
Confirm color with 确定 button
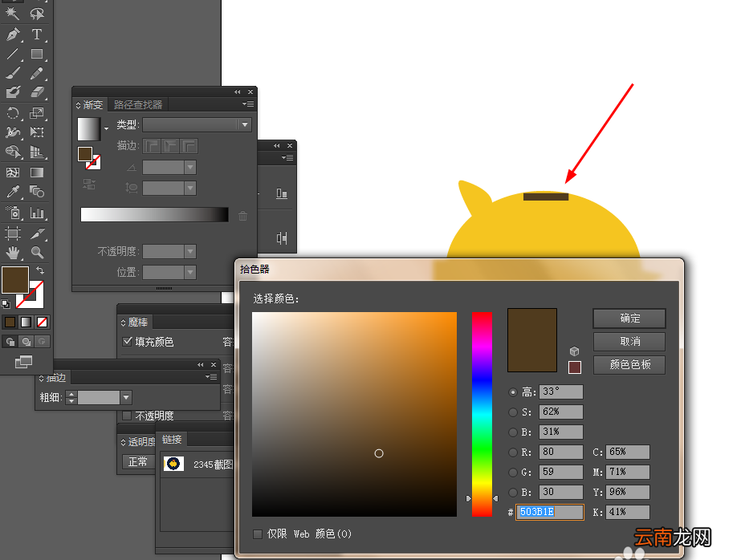[629, 319]
